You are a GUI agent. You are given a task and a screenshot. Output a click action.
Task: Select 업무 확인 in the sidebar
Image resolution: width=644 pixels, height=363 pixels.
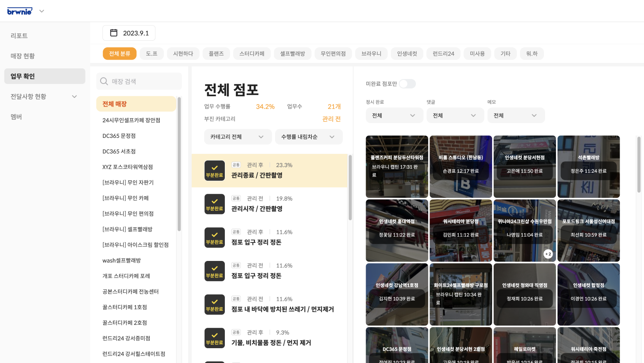[44, 76]
